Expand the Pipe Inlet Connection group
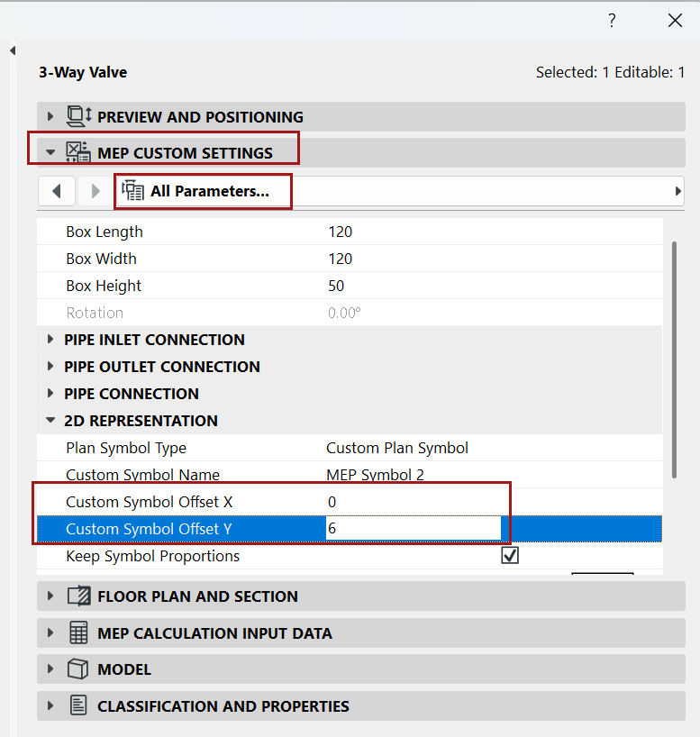The width and height of the screenshot is (700, 737). (x=50, y=340)
